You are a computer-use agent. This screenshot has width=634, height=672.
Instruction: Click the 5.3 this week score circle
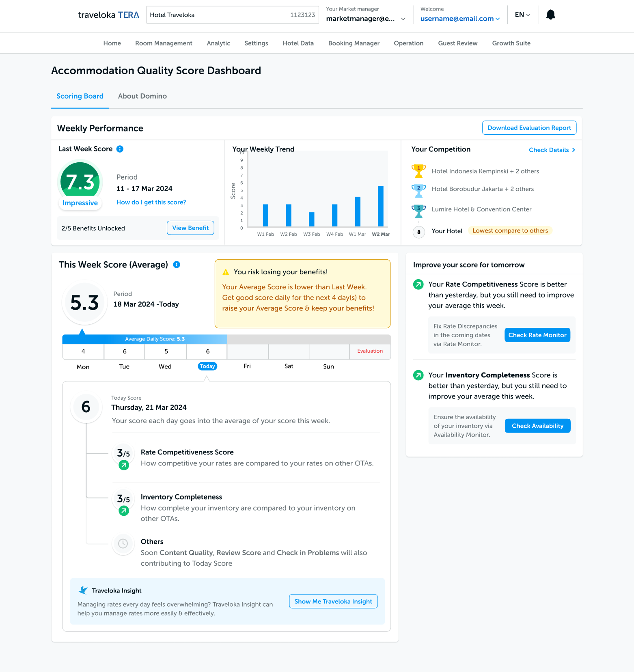point(84,303)
